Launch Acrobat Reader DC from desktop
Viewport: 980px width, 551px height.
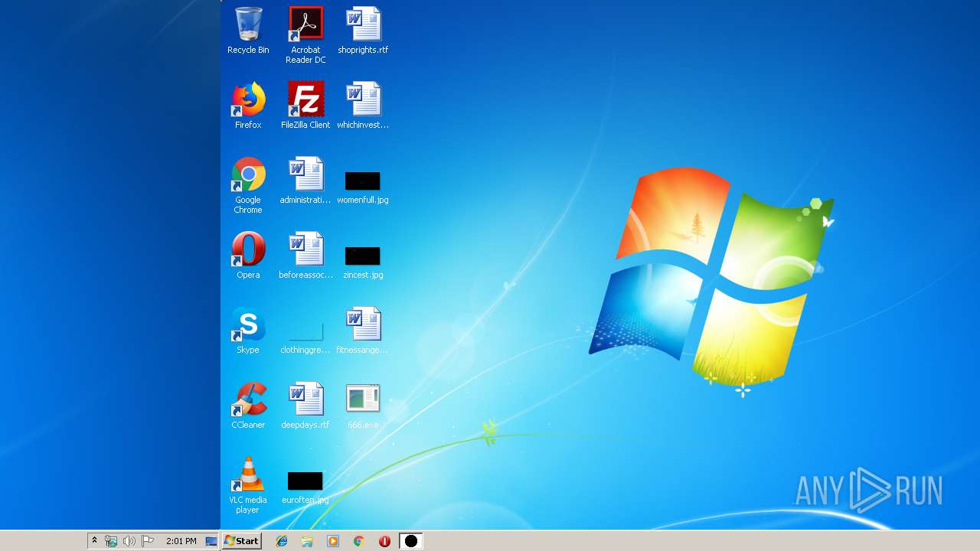tap(305, 35)
